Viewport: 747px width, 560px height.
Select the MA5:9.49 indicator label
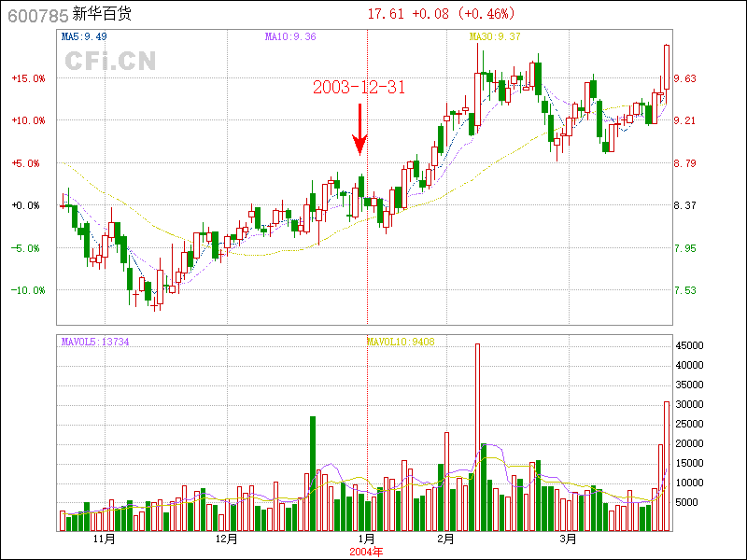[x=84, y=36]
